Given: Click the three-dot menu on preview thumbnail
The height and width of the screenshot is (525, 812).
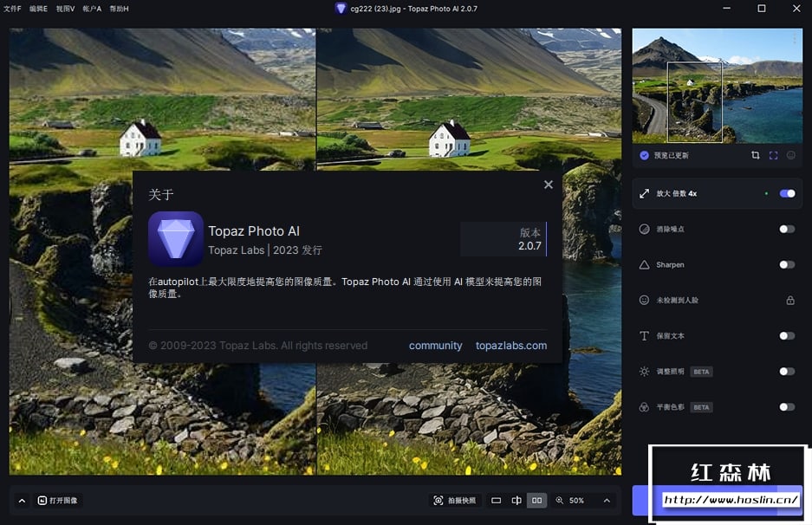Looking at the screenshot, I should (794, 39).
